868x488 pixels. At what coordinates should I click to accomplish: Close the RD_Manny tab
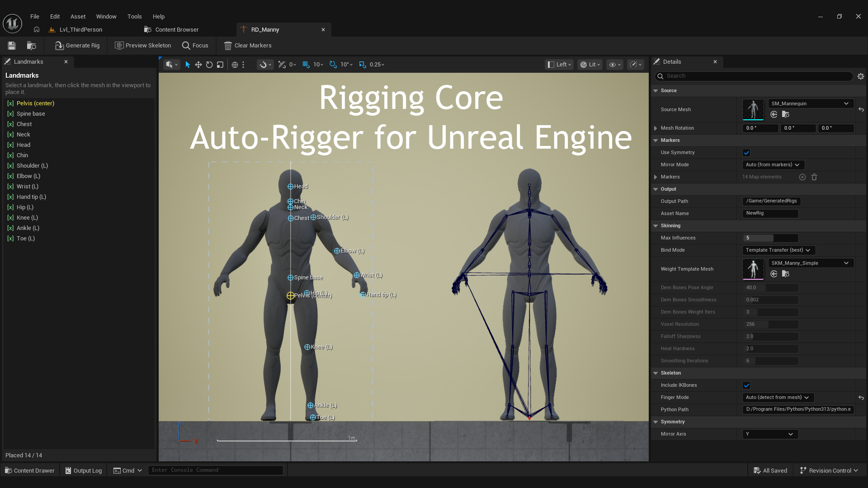tap(323, 30)
